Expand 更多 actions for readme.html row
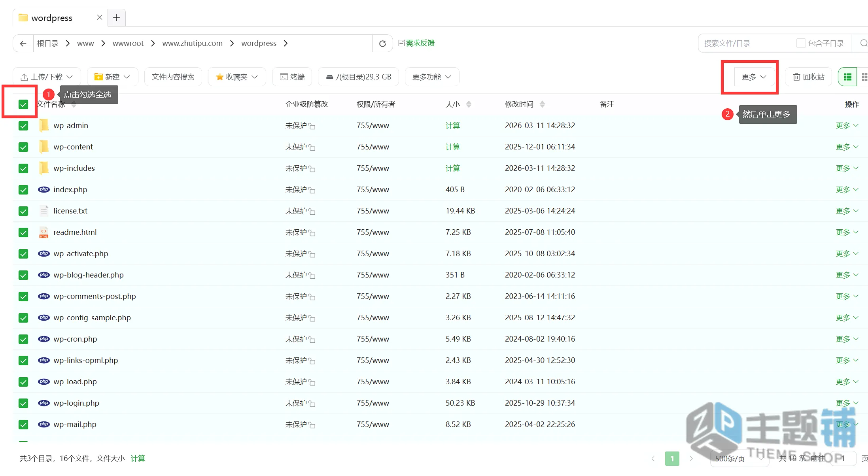This screenshot has width=868, height=476. pyautogui.click(x=847, y=232)
